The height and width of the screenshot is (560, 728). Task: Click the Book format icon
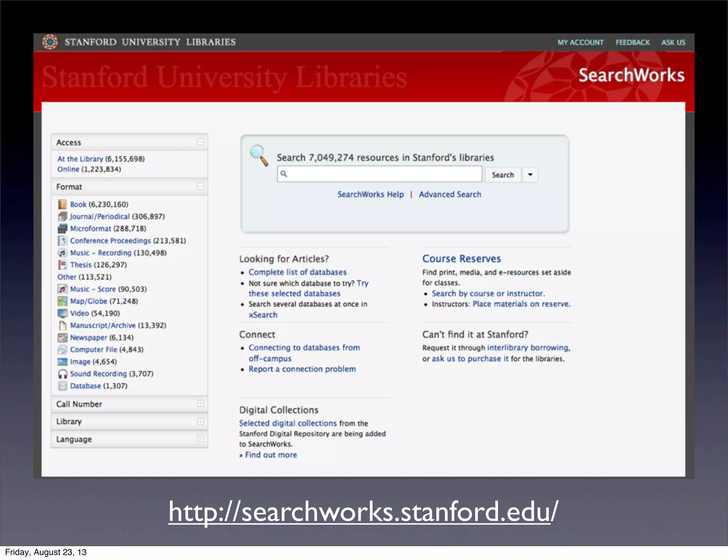[x=62, y=204]
